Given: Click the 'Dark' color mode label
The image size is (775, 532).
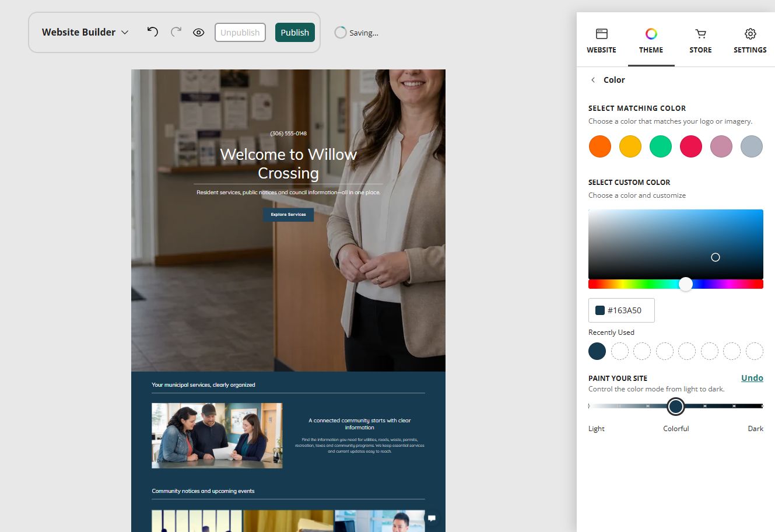Looking at the screenshot, I should 756,429.
